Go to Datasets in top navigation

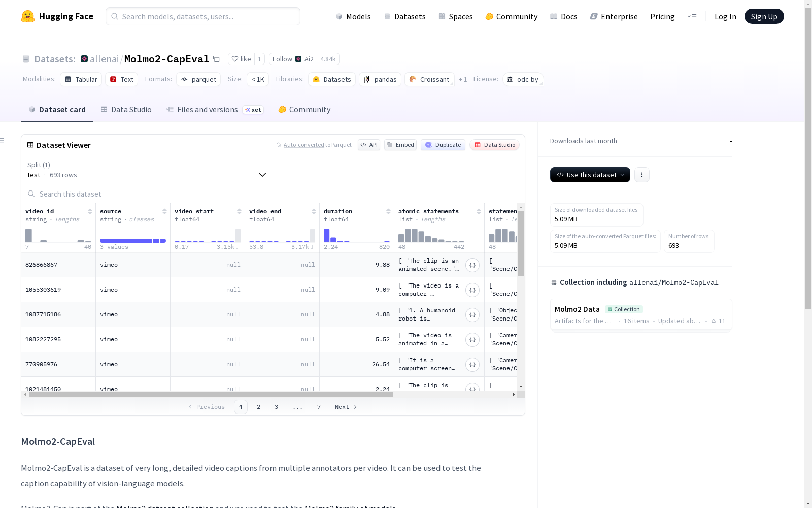[x=404, y=16]
